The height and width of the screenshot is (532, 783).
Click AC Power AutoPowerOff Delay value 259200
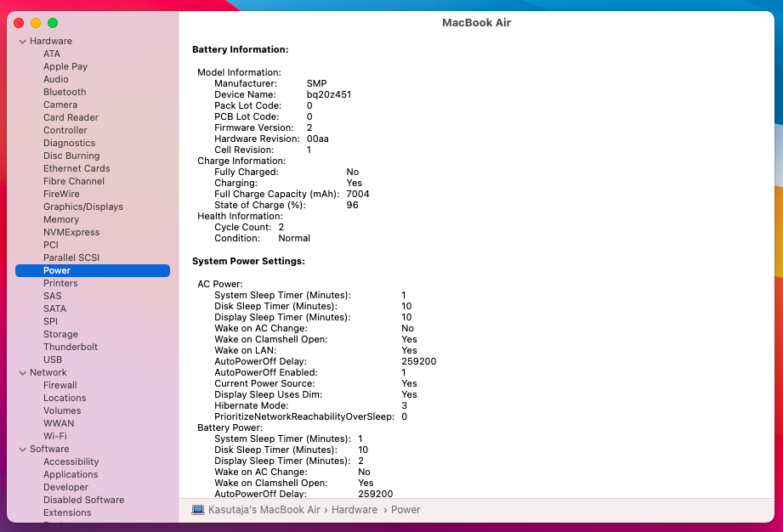tap(418, 361)
